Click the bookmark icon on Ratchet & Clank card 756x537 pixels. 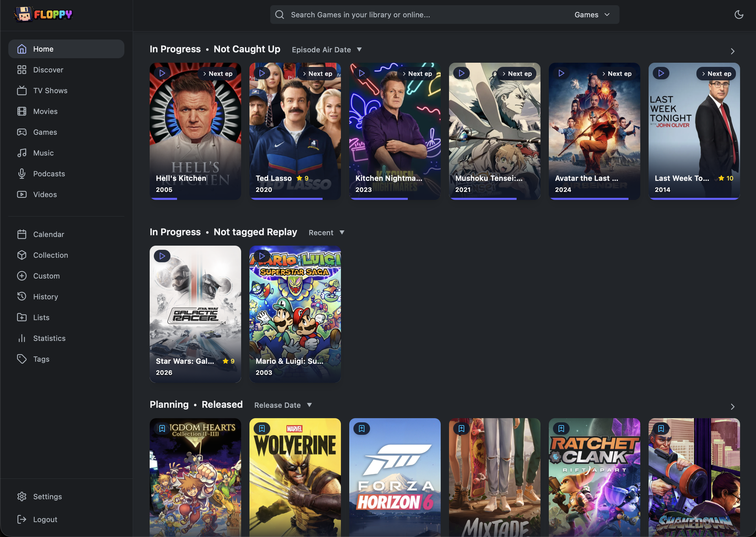click(x=561, y=429)
